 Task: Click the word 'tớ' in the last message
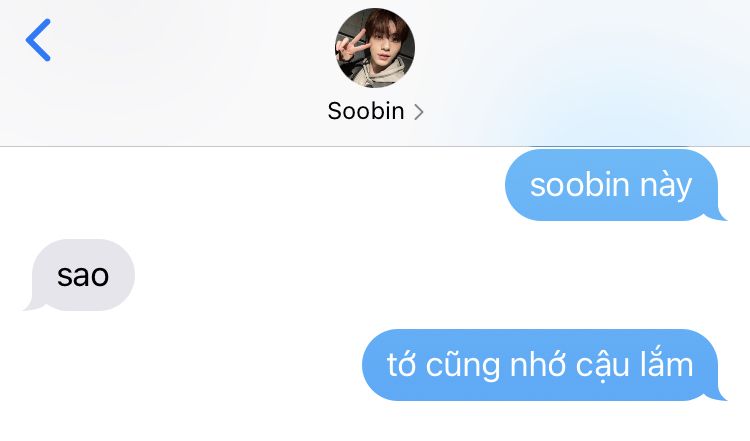(x=401, y=364)
